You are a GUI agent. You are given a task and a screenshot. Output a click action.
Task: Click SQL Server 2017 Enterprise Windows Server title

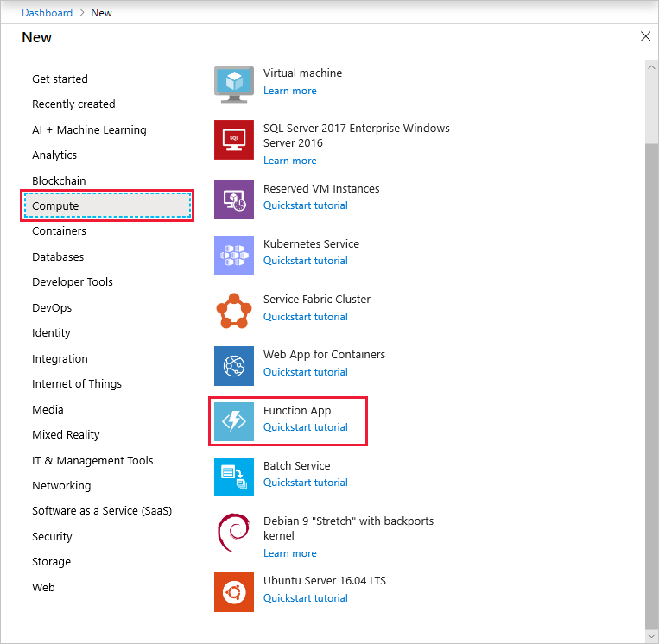tap(357, 136)
